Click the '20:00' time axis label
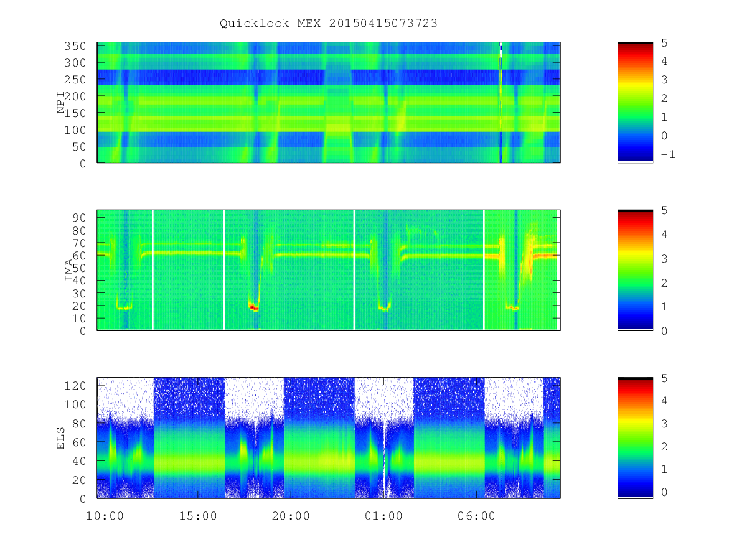 290,516
